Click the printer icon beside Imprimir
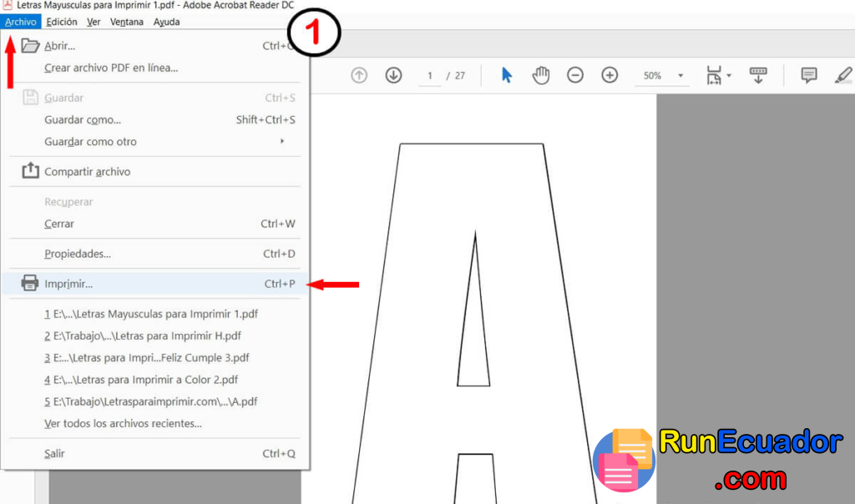The width and height of the screenshot is (855, 504). [x=30, y=283]
